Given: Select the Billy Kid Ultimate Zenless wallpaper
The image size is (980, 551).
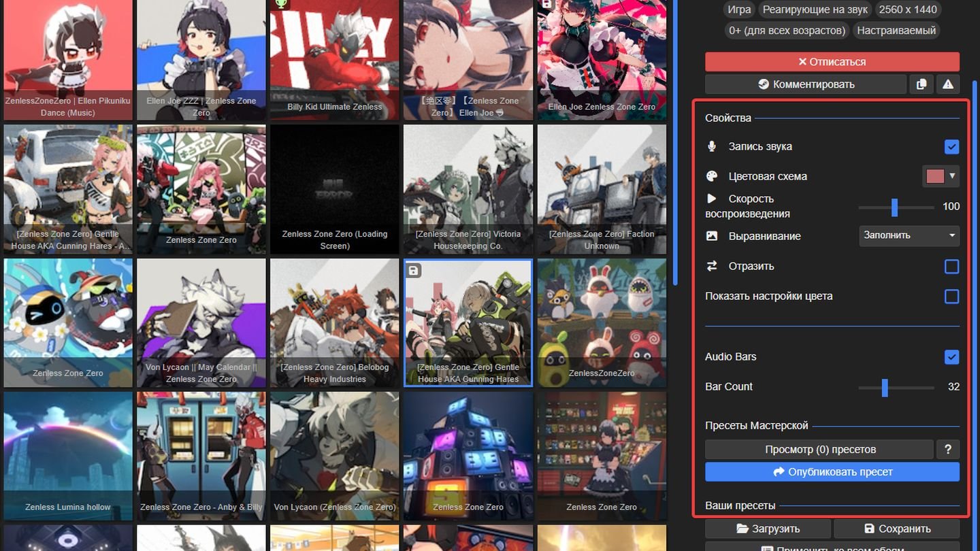Looking at the screenshot, I should [334, 60].
